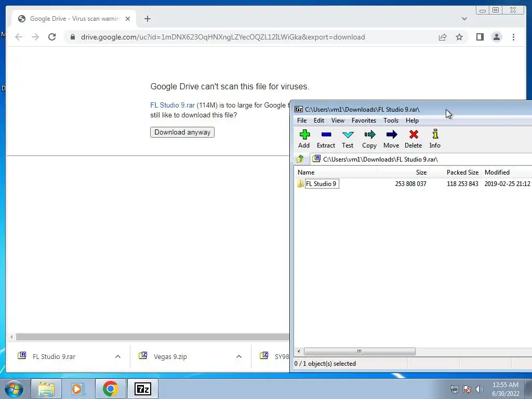Viewport: 532px width, 399px height.
Task: Open Windows Explorer from the taskbar
Action: point(46,389)
